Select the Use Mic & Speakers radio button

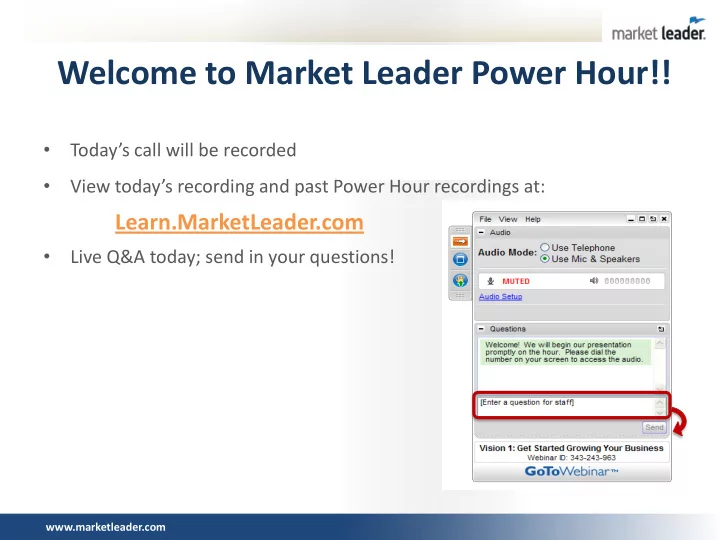point(545,259)
